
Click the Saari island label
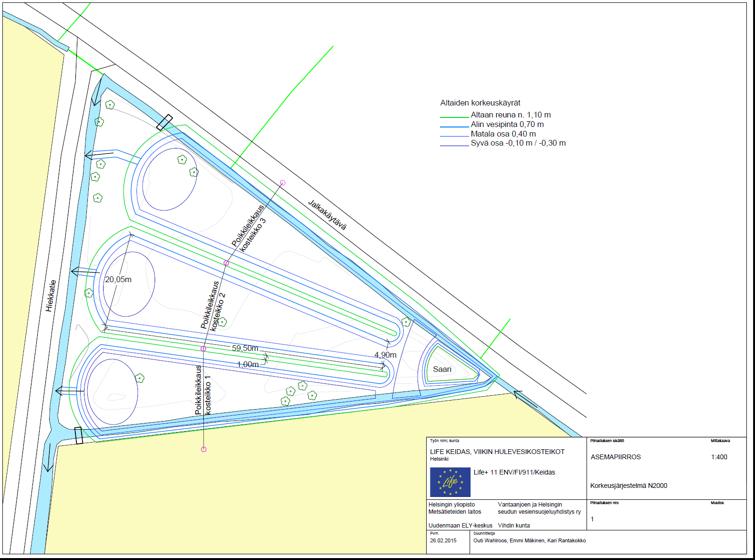tap(442, 369)
